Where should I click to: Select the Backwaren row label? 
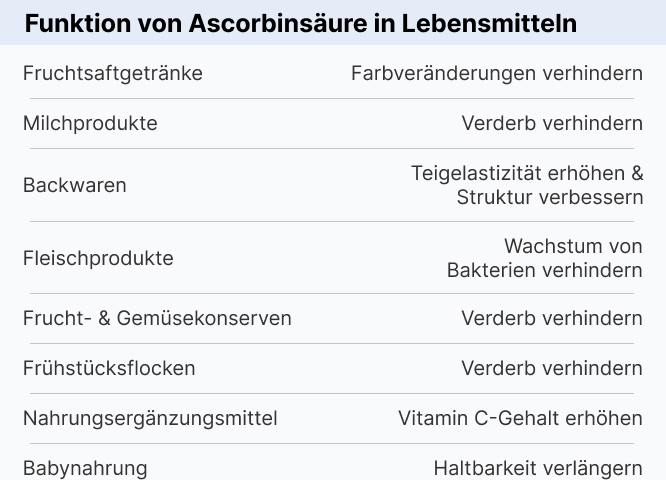point(75,185)
